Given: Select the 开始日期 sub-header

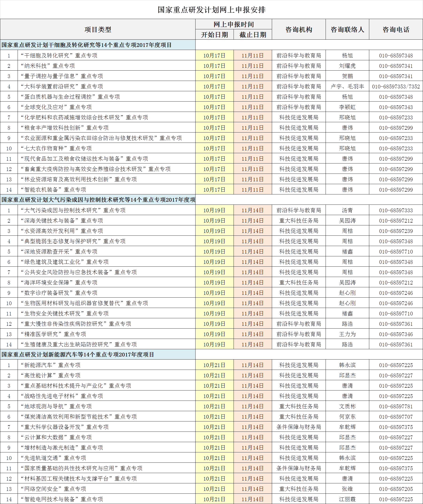Looking at the screenshot, I should 214,35.
